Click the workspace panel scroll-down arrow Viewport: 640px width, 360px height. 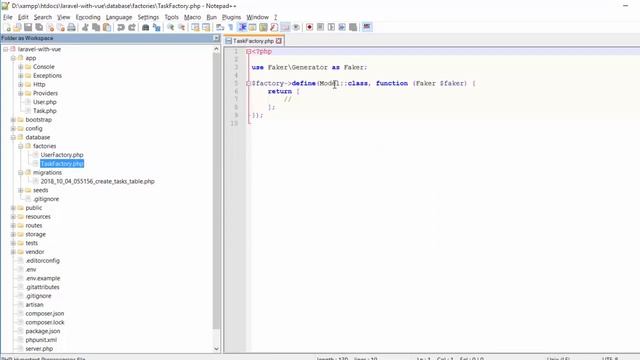[x=216, y=349]
